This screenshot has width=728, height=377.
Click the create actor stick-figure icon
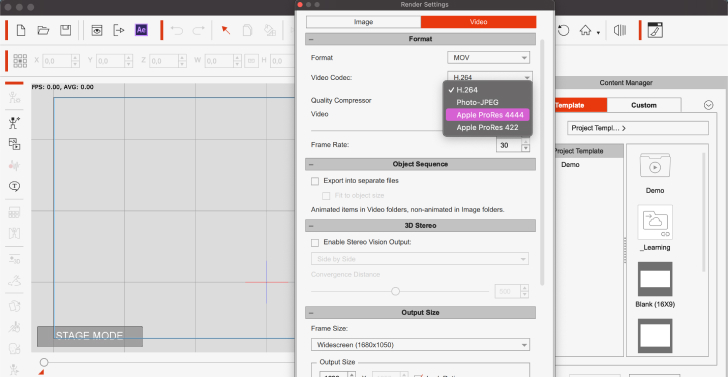click(x=14, y=123)
